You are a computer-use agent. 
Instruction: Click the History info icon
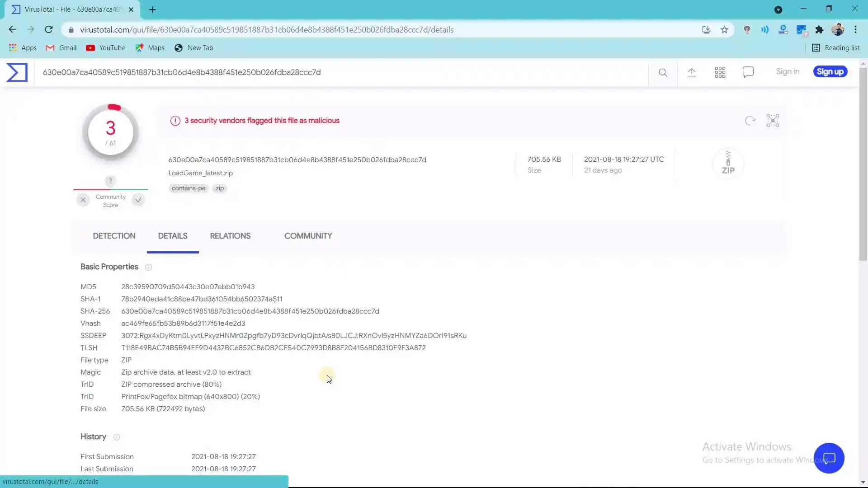coord(117,437)
